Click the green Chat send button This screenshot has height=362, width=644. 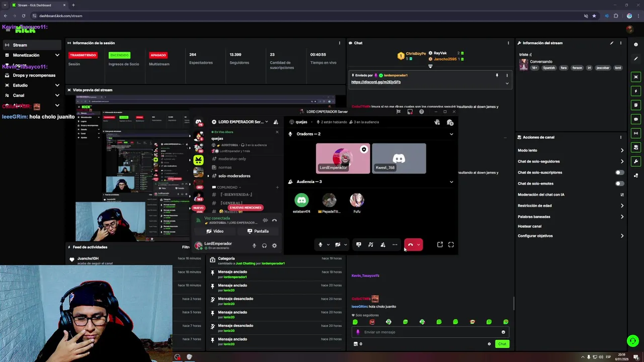coord(502,344)
